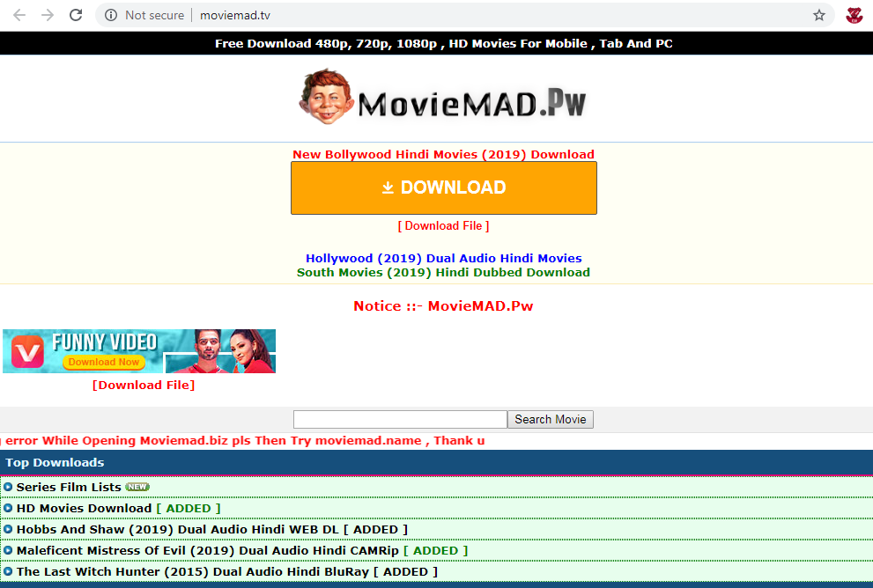Click the MovieMAD.Pw face logo
Image resolution: width=873 pixels, height=588 pixels.
click(x=326, y=96)
